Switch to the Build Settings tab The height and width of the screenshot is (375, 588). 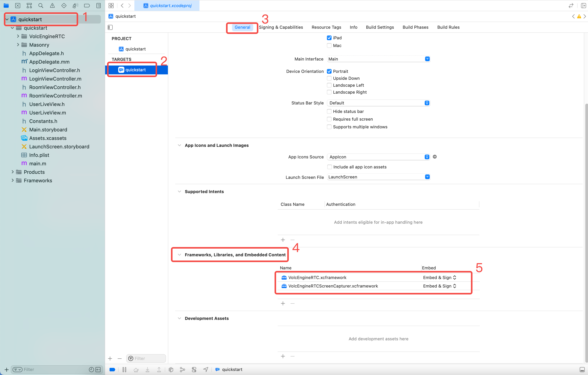(x=380, y=27)
